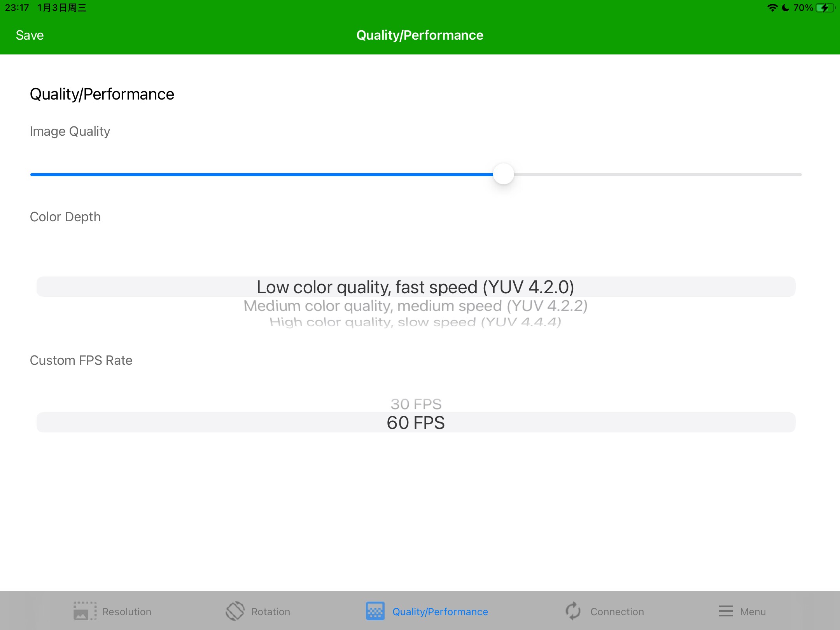Switch to the Resolution tab label

click(127, 612)
